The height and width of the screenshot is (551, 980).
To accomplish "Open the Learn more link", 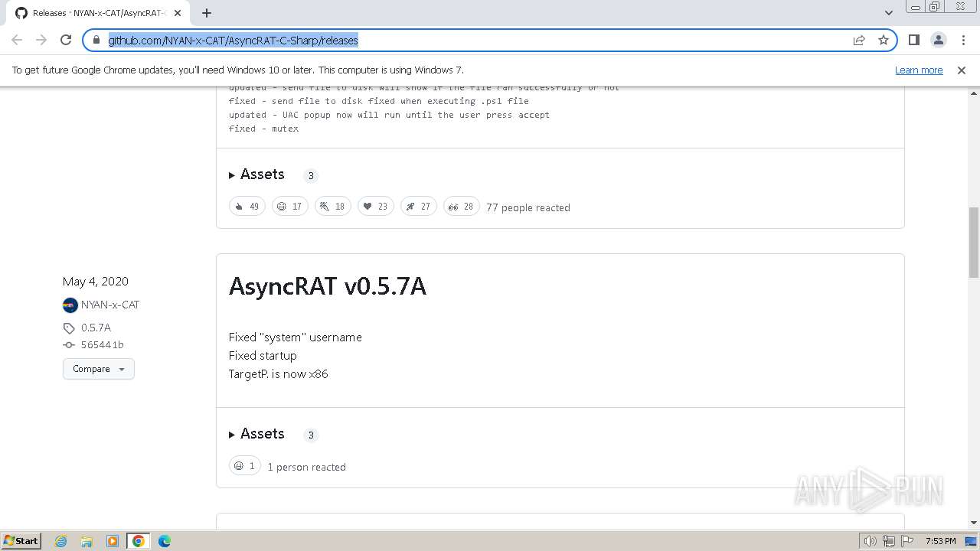I will pos(919,70).
